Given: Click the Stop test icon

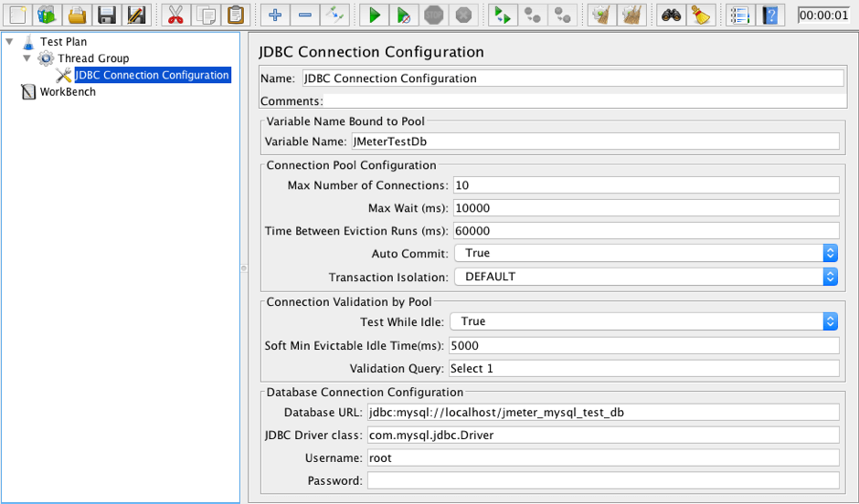Looking at the screenshot, I should 433,15.
